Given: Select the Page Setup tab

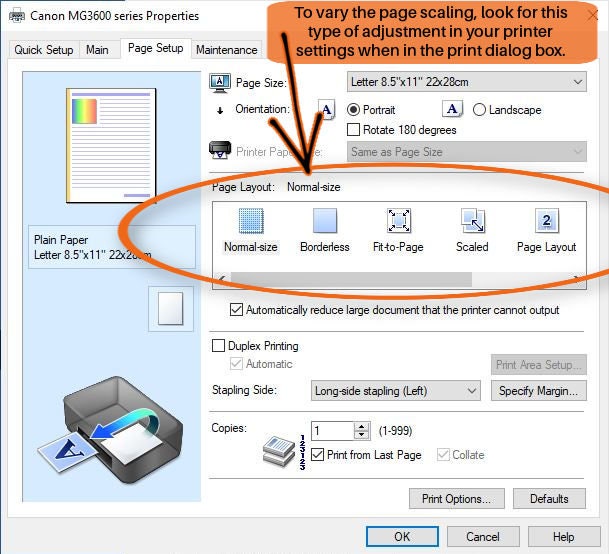Looking at the screenshot, I should coord(156,49).
